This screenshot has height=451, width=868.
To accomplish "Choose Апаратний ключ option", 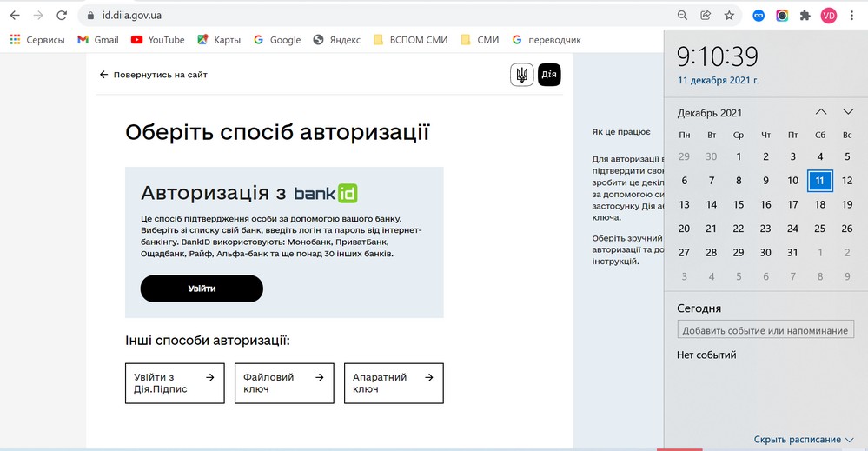I will click(x=394, y=383).
